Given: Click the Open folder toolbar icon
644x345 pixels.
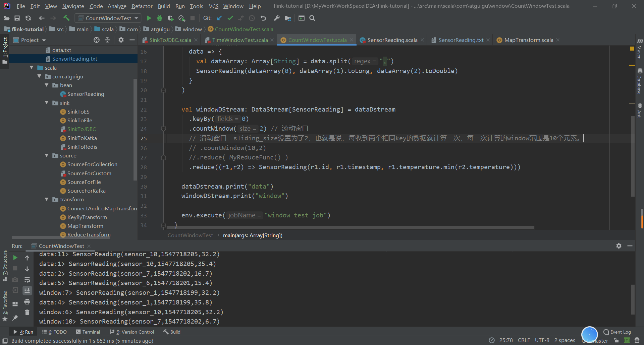Looking at the screenshot, I should click(6, 18).
